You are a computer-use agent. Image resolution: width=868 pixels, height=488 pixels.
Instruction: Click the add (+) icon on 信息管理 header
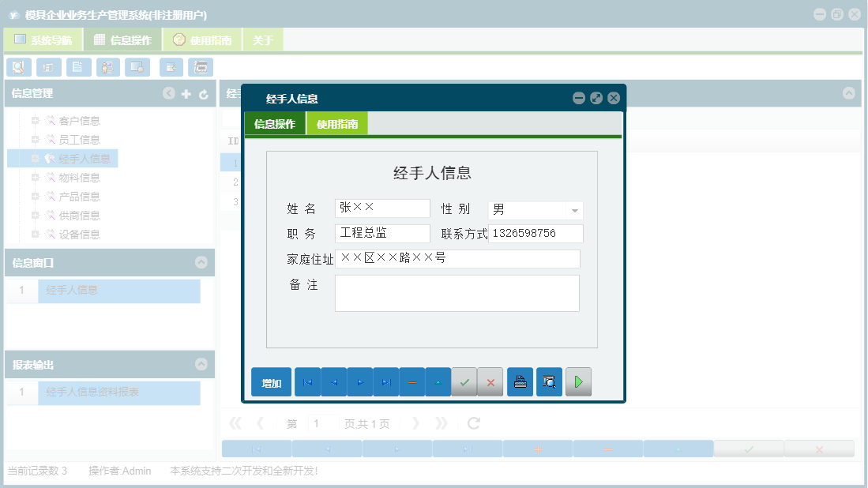186,93
